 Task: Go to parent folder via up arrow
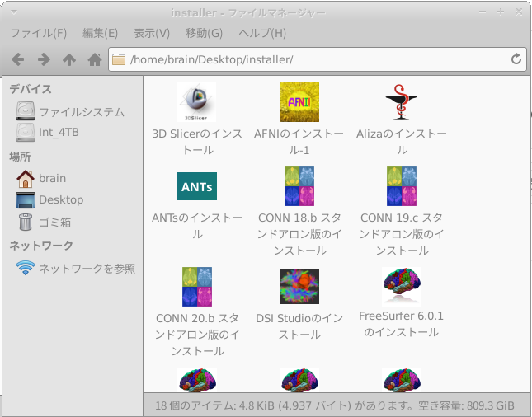click(69, 59)
